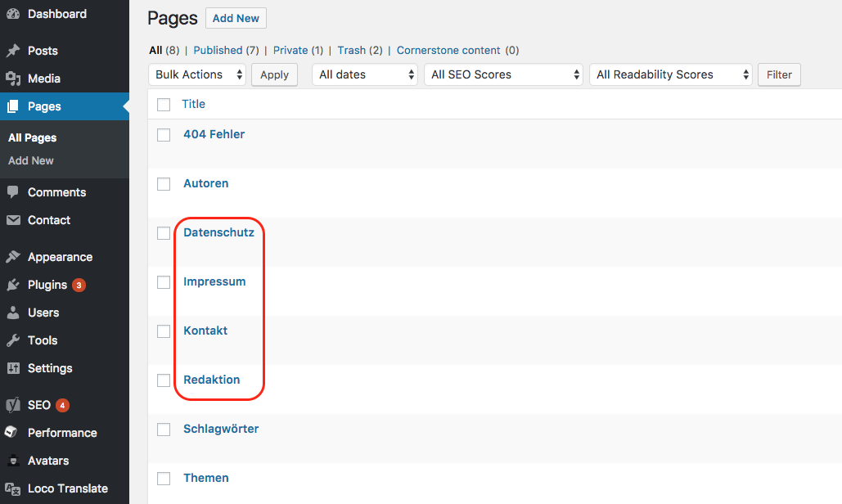Select Add New in Pages submenu

click(31, 160)
